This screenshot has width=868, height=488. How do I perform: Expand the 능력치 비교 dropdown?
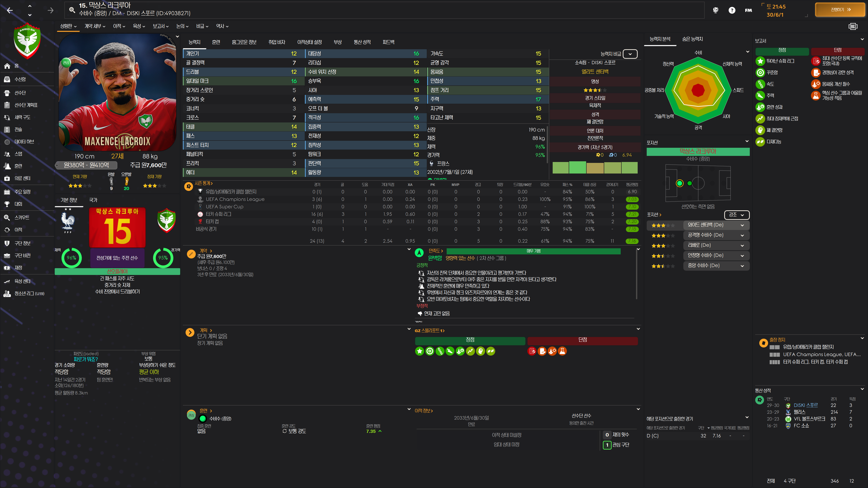click(630, 54)
